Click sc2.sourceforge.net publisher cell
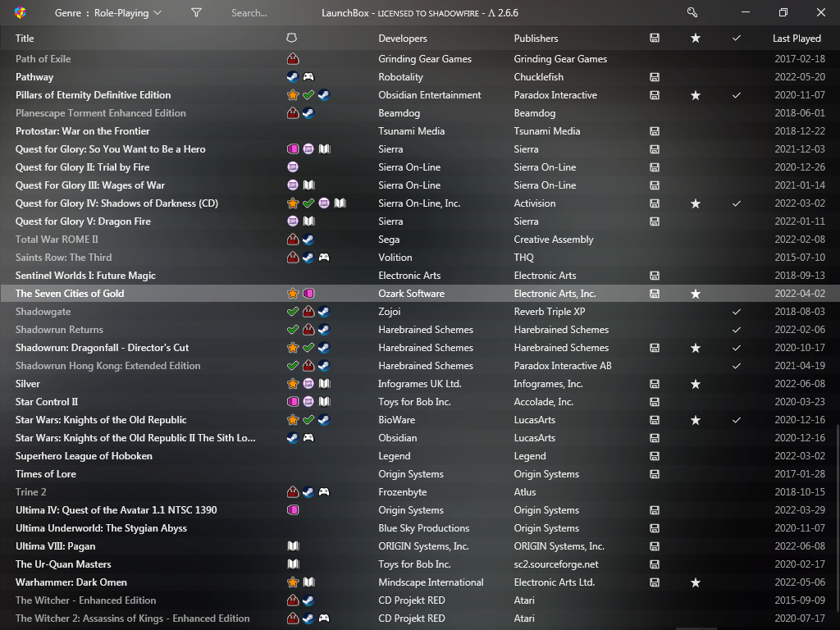Screen dimensions: 840x630 click(556, 564)
